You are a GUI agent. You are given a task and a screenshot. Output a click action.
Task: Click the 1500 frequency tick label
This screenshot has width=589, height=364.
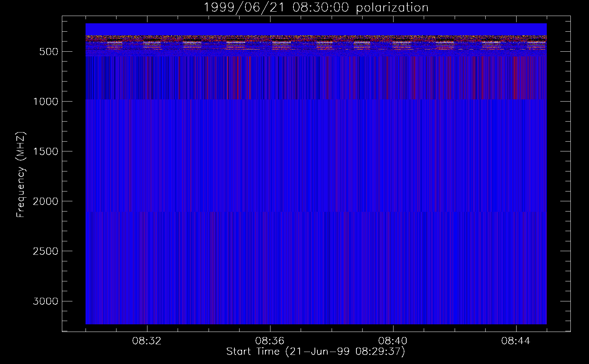[46, 151]
